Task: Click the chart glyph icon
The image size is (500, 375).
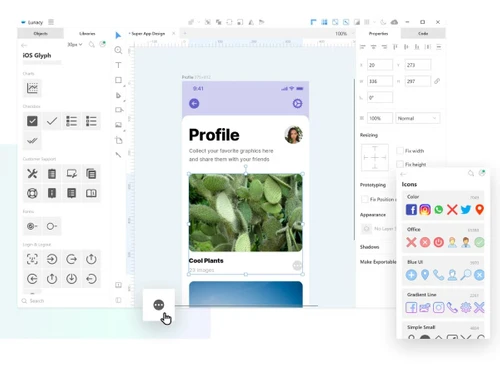Action: [32, 88]
